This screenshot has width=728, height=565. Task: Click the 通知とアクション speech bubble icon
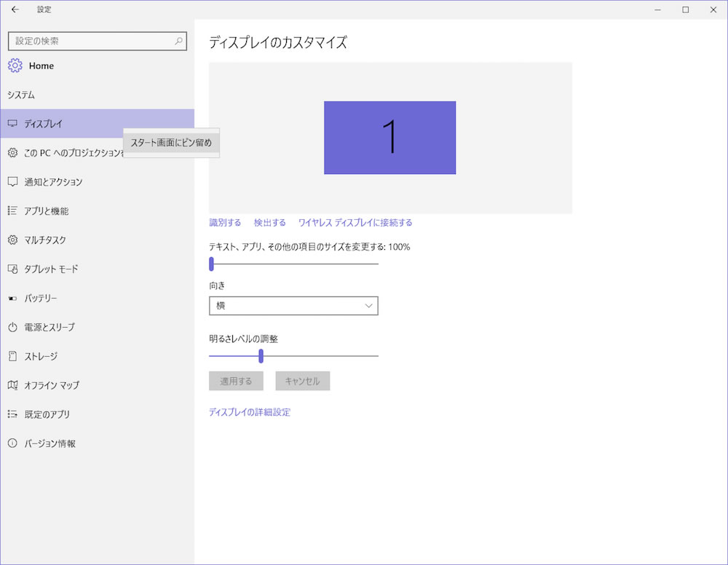12,181
